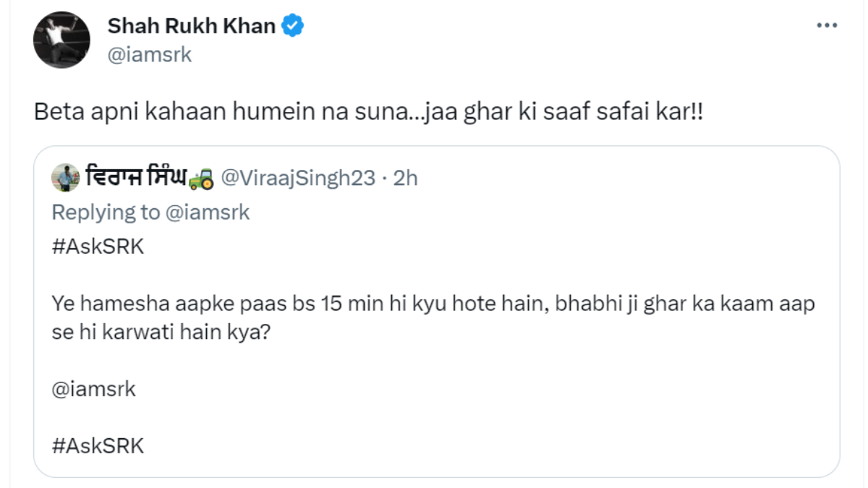The width and height of the screenshot is (868, 488).
Task: Click the 2h timestamp on quoted tweet
Action: 405,178
